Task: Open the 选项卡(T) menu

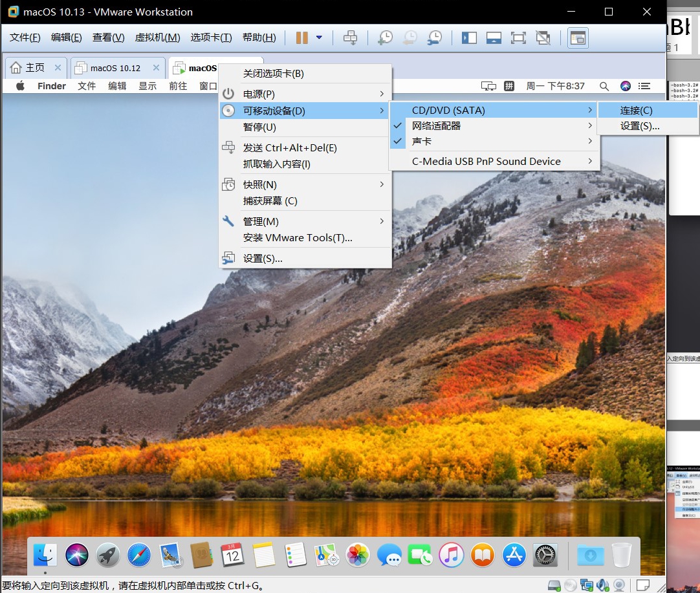Action: [211, 38]
